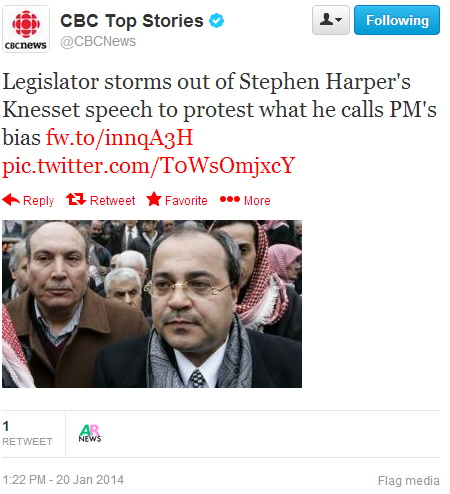Click the @CBCNews handle
The width and height of the screenshot is (450, 494).
98,41
